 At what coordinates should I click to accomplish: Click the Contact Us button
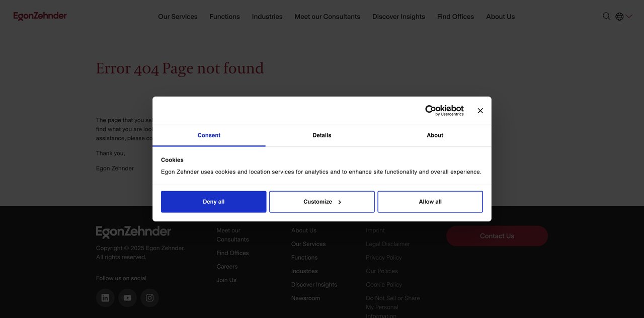point(497,236)
